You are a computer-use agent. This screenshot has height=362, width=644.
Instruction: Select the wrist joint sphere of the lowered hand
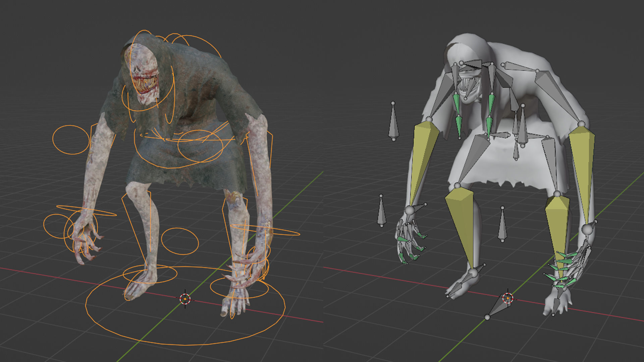coord(587,230)
